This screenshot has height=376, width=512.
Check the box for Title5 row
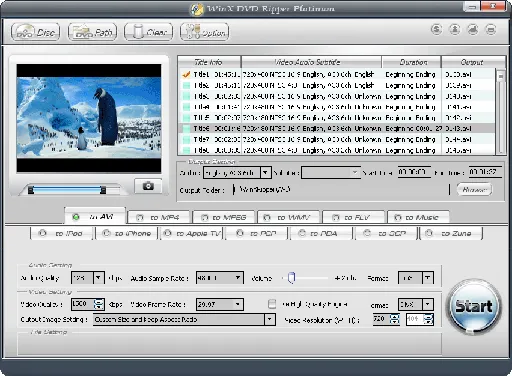186,118
